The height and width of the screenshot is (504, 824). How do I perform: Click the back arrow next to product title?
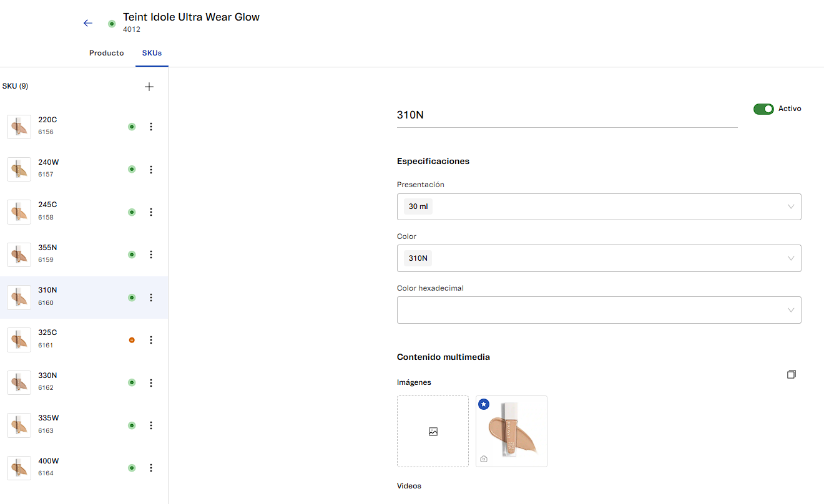tap(88, 23)
